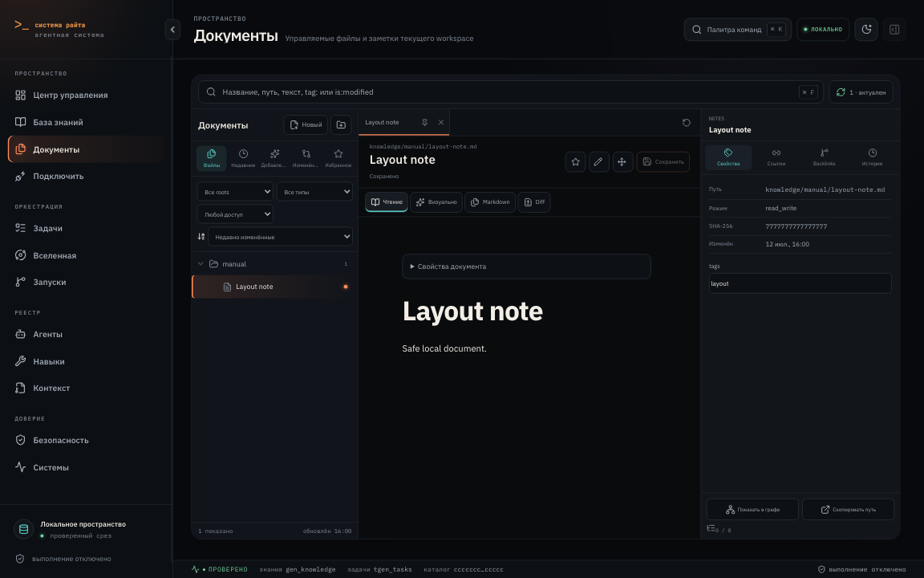Open Системы in the sidebar
The image size is (924, 578).
(86, 467)
